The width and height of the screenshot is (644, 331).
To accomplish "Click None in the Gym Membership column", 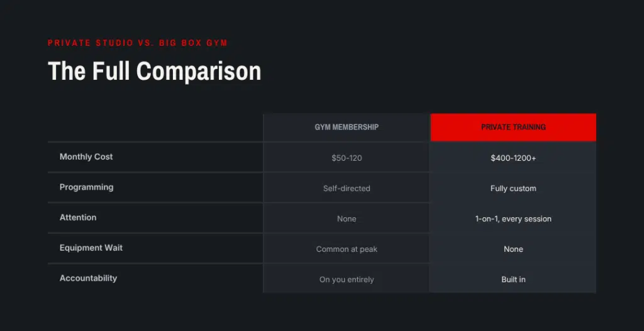I will [347, 219].
